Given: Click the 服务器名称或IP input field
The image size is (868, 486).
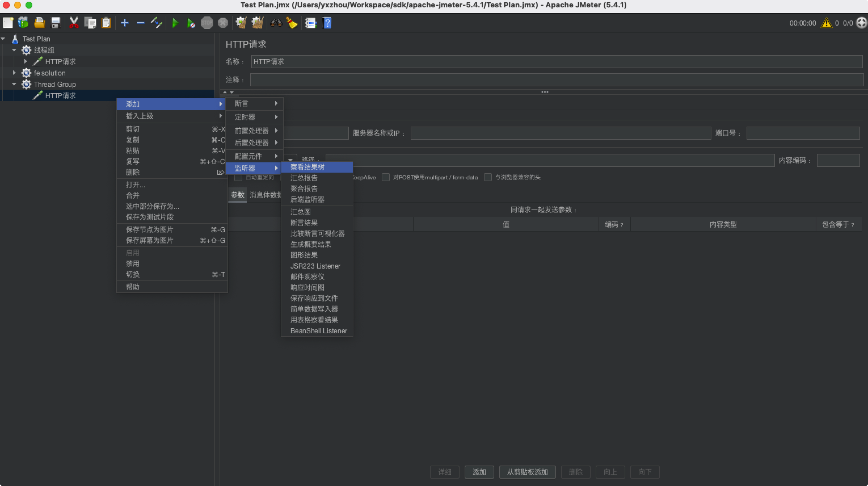Looking at the screenshot, I should [x=561, y=133].
